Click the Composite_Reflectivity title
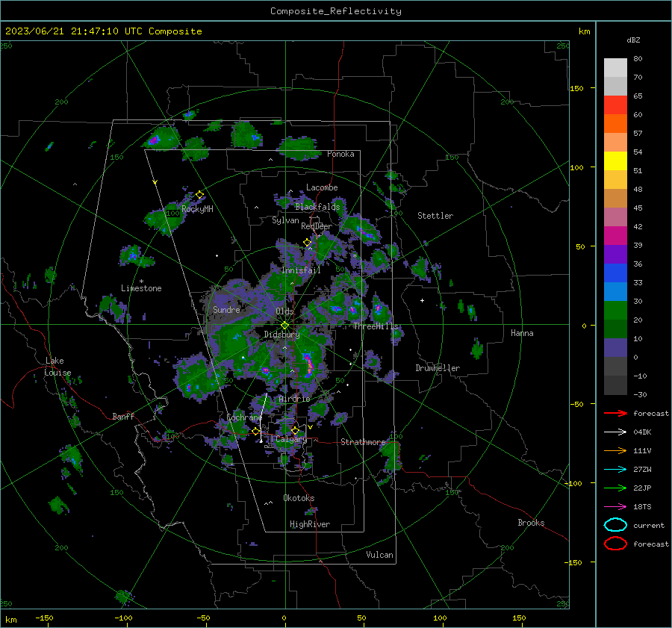The height and width of the screenshot is (628, 672). tap(336, 11)
